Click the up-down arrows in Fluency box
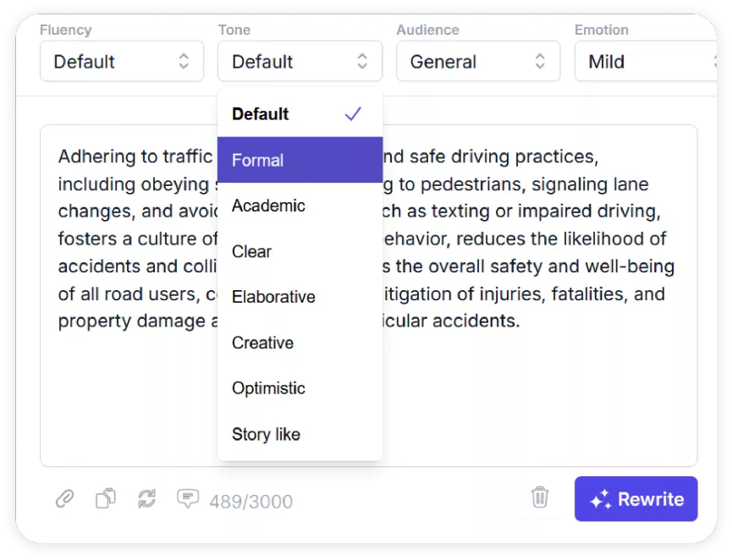 [184, 61]
